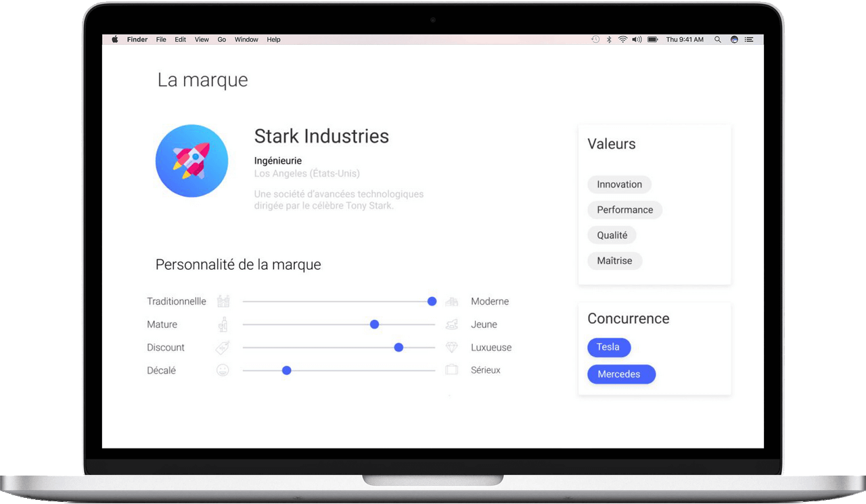Click the company description about Tony Stark
This screenshot has height=504, width=866.
[x=339, y=200]
